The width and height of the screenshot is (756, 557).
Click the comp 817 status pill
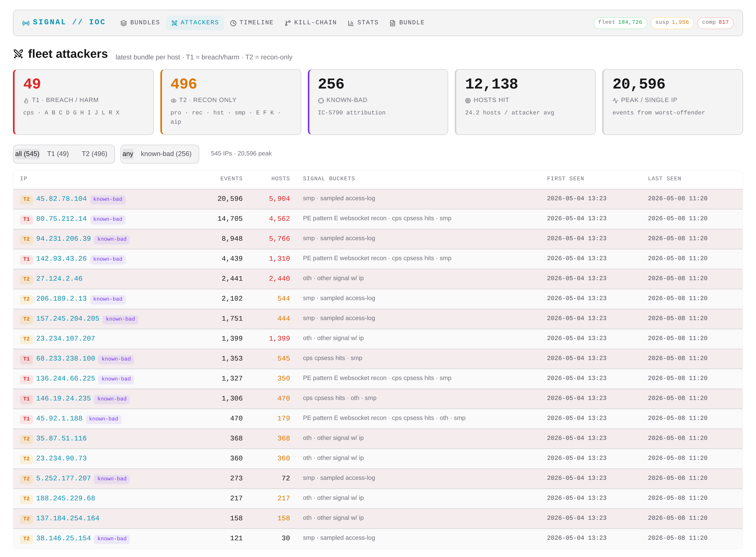tap(715, 23)
